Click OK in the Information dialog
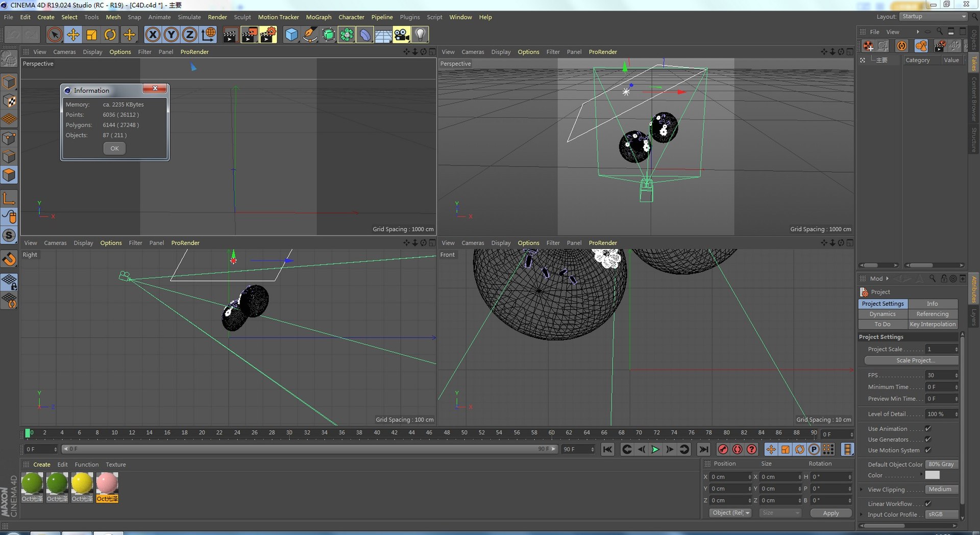Viewport: 980px width, 535px height. (114, 149)
